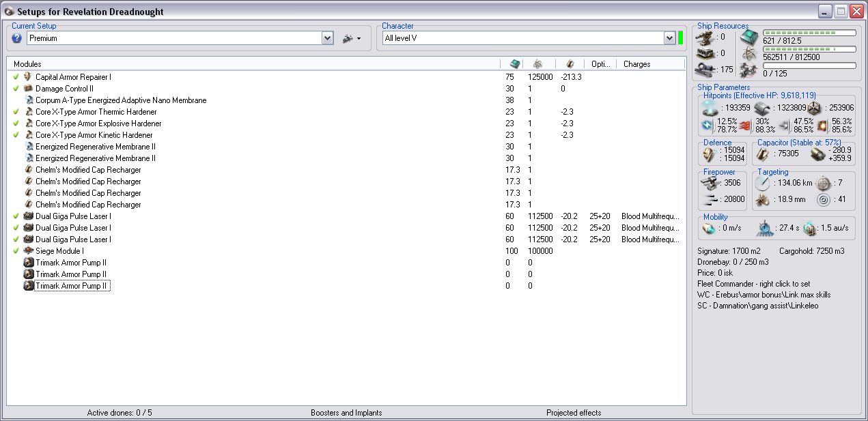
Task: Select Siege Module I row text
Action: 59,251
